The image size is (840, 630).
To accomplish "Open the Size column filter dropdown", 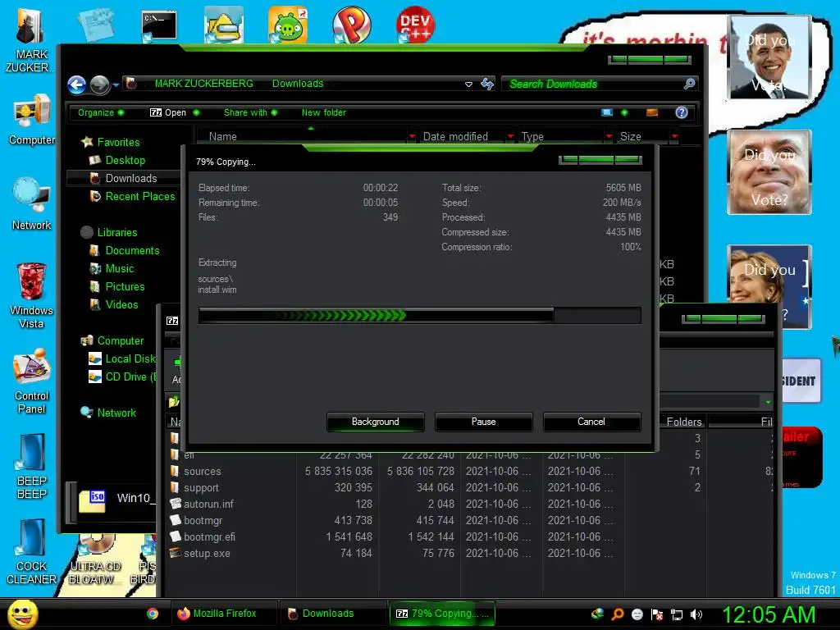I will (674, 137).
